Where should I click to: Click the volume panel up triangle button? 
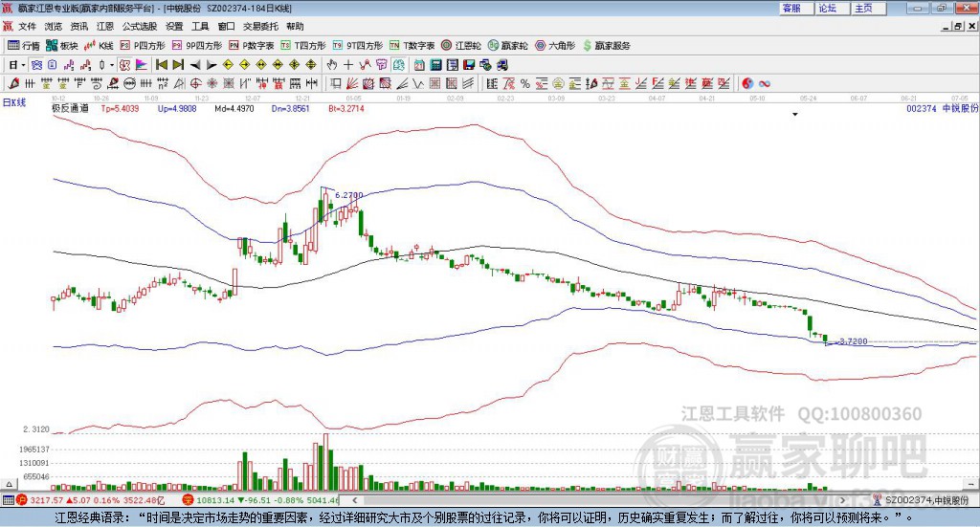pyautogui.click(x=9, y=484)
